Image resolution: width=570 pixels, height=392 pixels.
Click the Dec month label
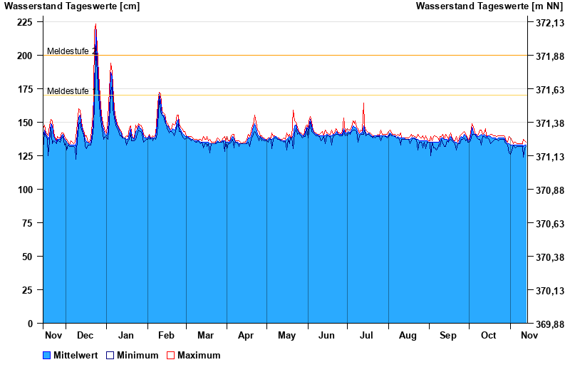(x=85, y=336)
